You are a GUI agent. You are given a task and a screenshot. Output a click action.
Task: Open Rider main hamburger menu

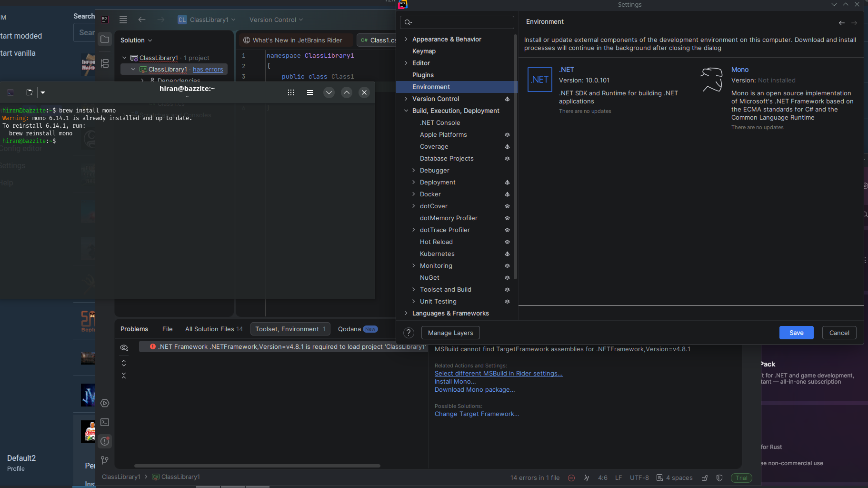click(123, 20)
